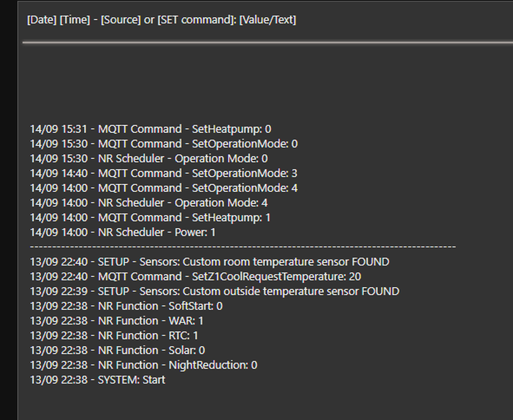Click the SetOperationMode: 3 log line

click(163, 173)
